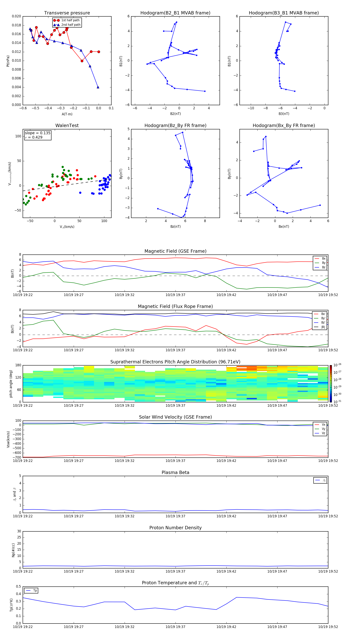Viewport: 351px width, 644px height.
Task: Click the βp legend entry in Plasma Beta
Action: [x=320, y=480]
